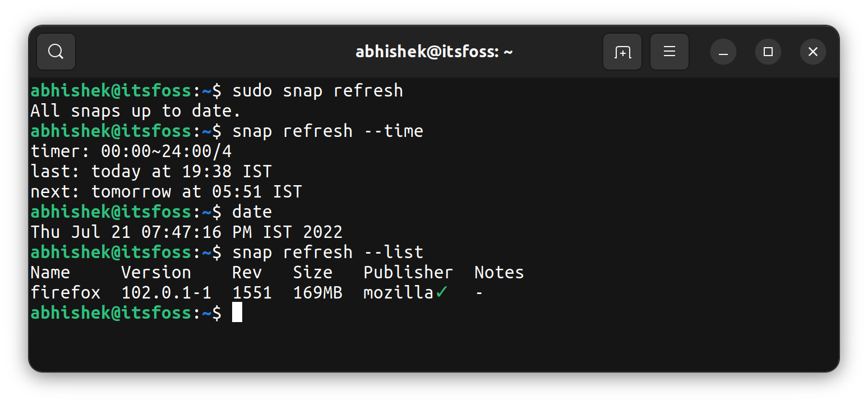Click the abhishek@itsfoss title in the header
This screenshot has width=868, height=404.
coord(435,51)
